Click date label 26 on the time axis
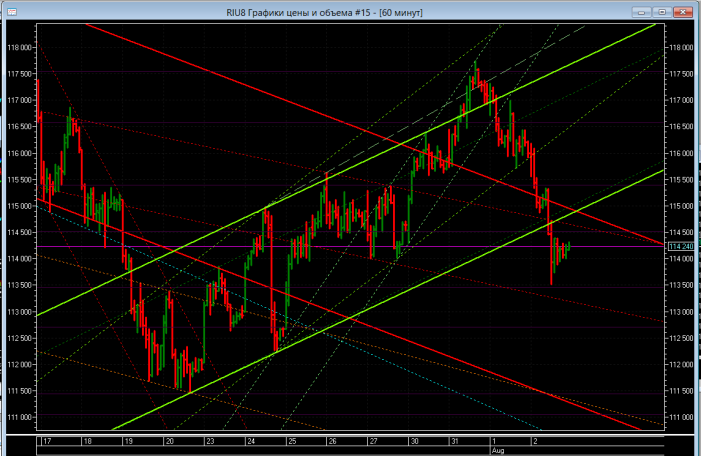Screen dimensions: 701x456 point(333,441)
